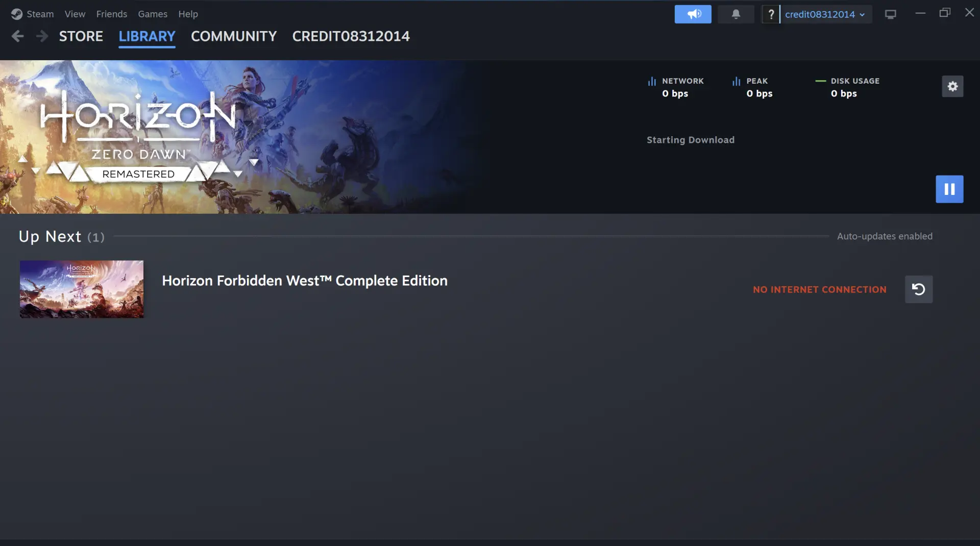
Task: Pause the Horizon Zero Dawn download
Action: [x=949, y=189]
